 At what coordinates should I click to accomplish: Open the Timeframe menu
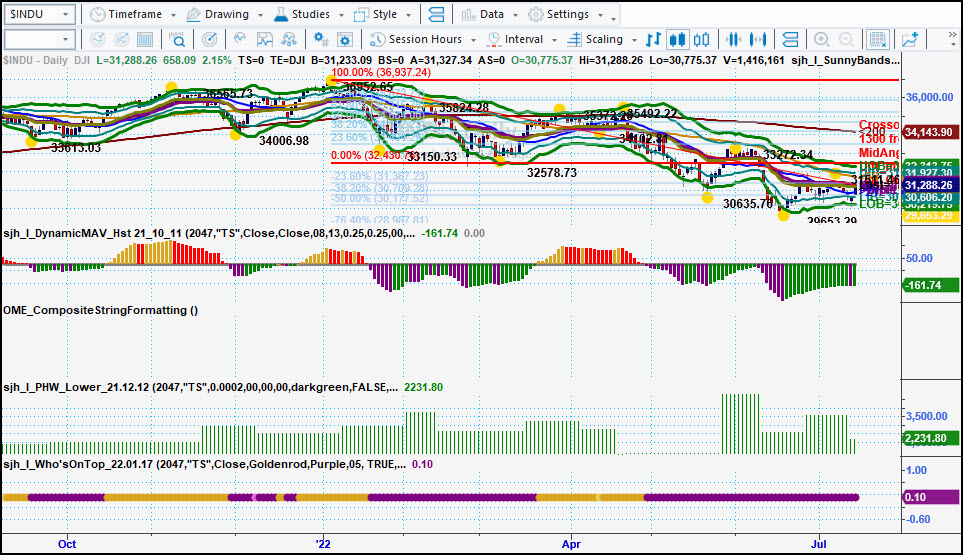coord(133,14)
